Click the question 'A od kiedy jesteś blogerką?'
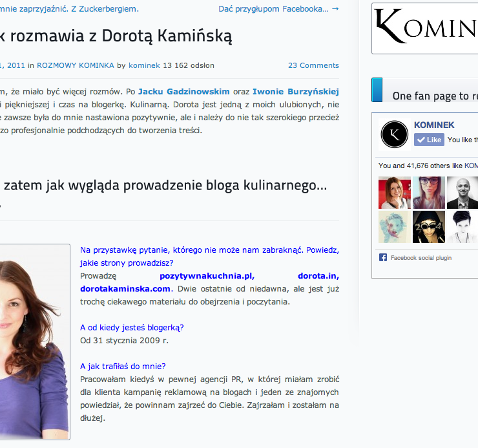The height and width of the screenshot is (448, 478). [132, 328]
